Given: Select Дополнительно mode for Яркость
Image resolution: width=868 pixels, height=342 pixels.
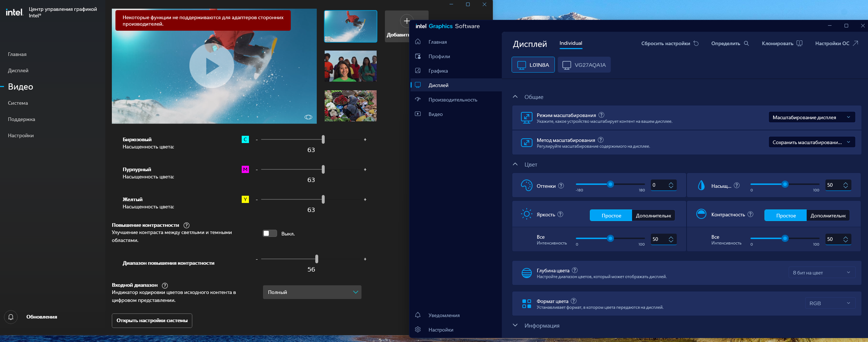Looking at the screenshot, I should click(x=653, y=216).
